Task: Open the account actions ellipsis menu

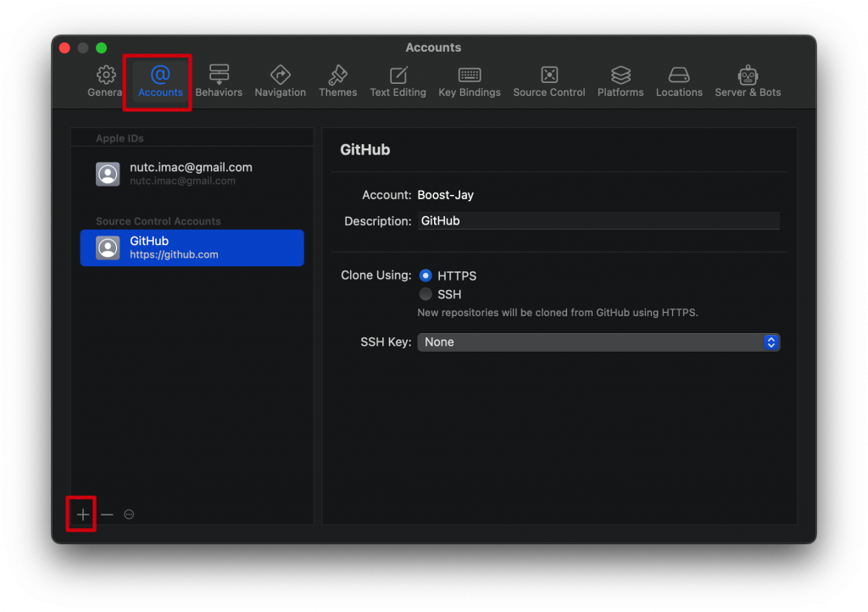Action: pos(129,515)
